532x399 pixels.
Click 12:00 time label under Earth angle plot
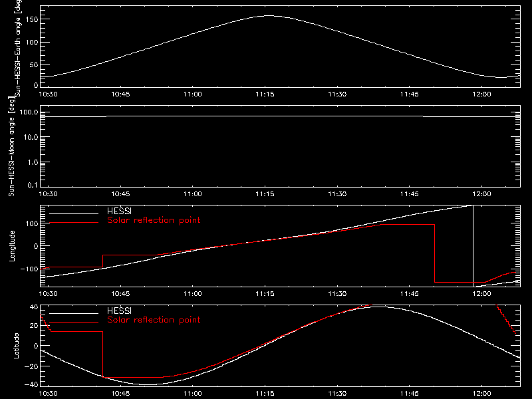coord(481,94)
